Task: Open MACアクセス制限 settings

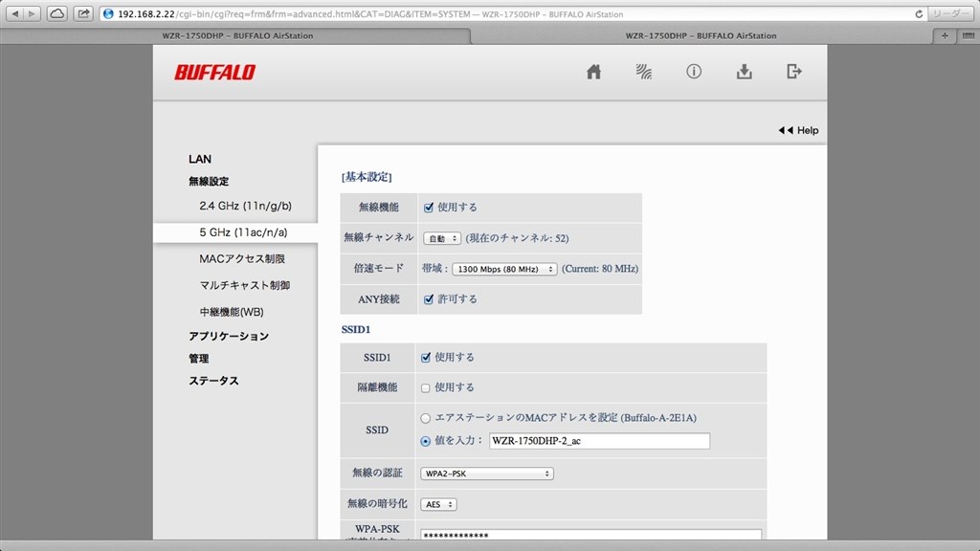Action: (x=242, y=258)
